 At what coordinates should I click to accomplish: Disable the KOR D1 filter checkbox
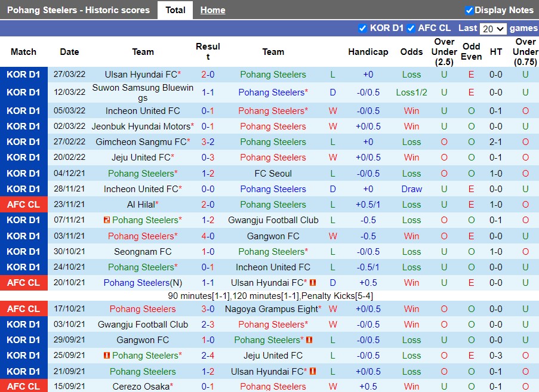362,28
